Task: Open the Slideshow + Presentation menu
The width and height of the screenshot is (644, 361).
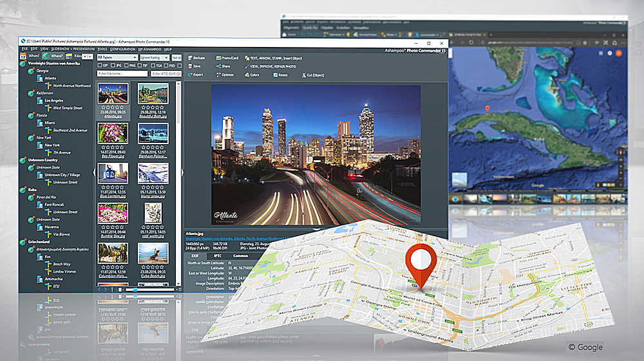Action: point(73,49)
